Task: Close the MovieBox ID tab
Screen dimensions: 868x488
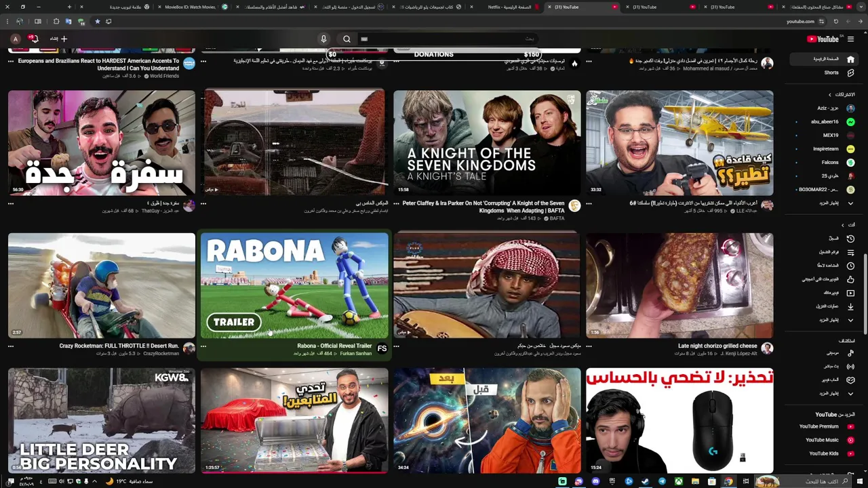Action: coord(160,7)
